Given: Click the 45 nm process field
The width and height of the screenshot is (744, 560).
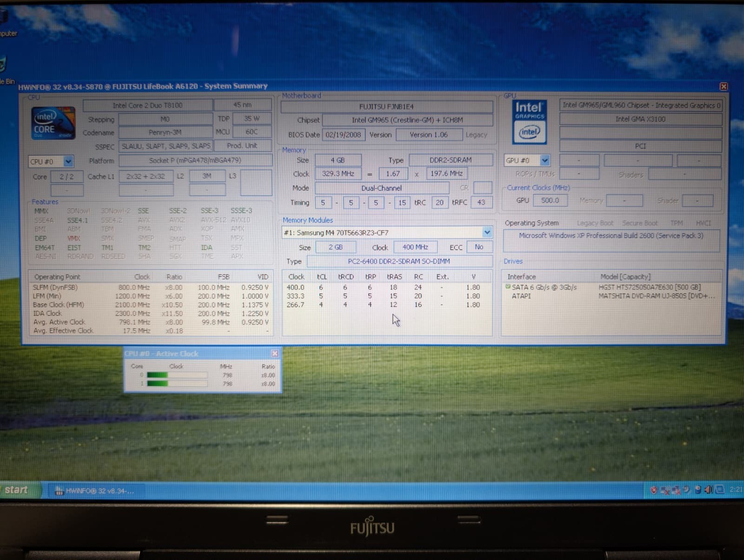Looking at the screenshot, I should (x=243, y=105).
